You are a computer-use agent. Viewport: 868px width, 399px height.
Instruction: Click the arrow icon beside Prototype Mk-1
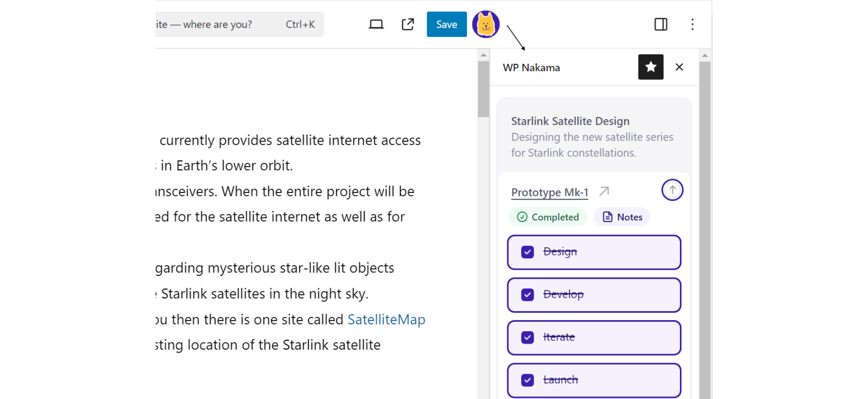pos(604,192)
